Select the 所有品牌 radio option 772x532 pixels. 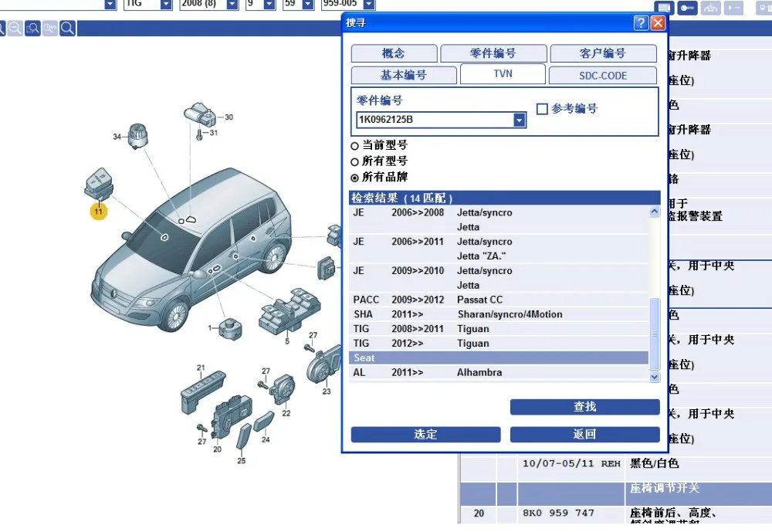coord(354,178)
